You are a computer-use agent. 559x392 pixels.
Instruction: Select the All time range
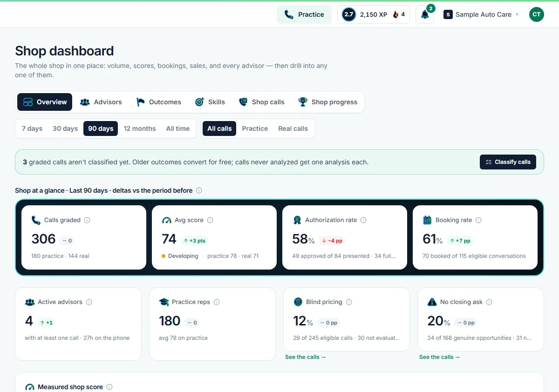click(178, 128)
